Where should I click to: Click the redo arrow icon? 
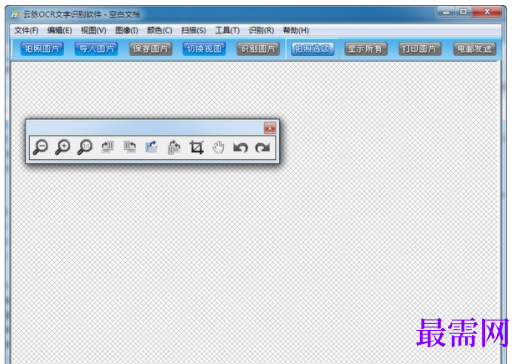(263, 147)
